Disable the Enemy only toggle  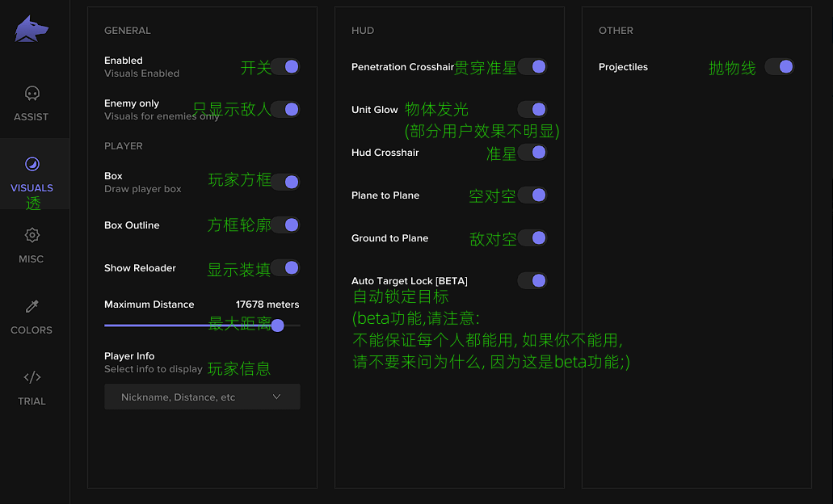coord(285,110)
